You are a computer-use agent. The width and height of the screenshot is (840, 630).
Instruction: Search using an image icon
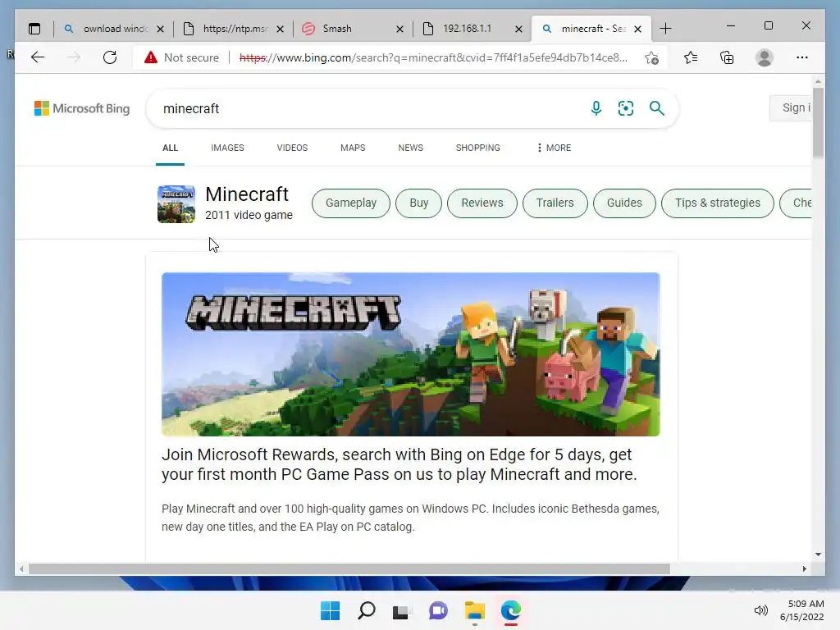(x=626, y=108)
